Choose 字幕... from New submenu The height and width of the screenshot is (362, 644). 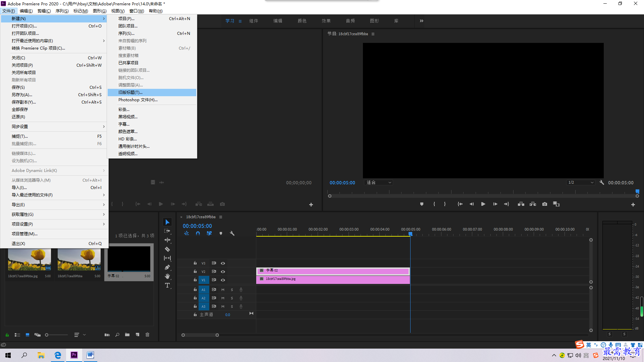(x=152, y=124)
